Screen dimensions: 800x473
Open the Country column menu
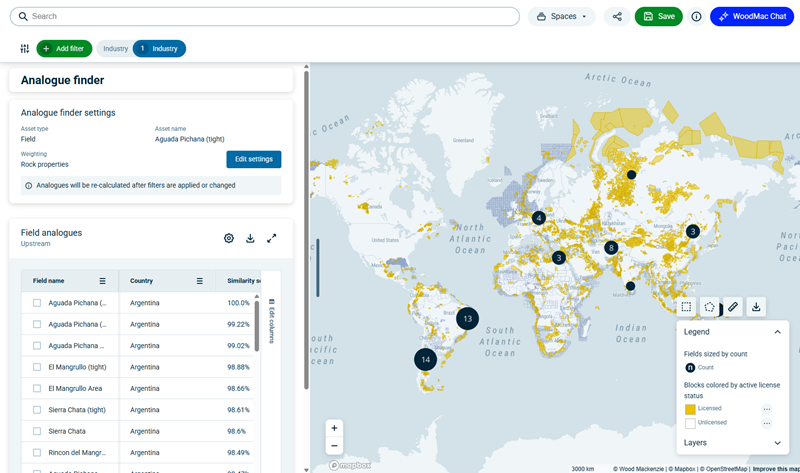point(199,281)
